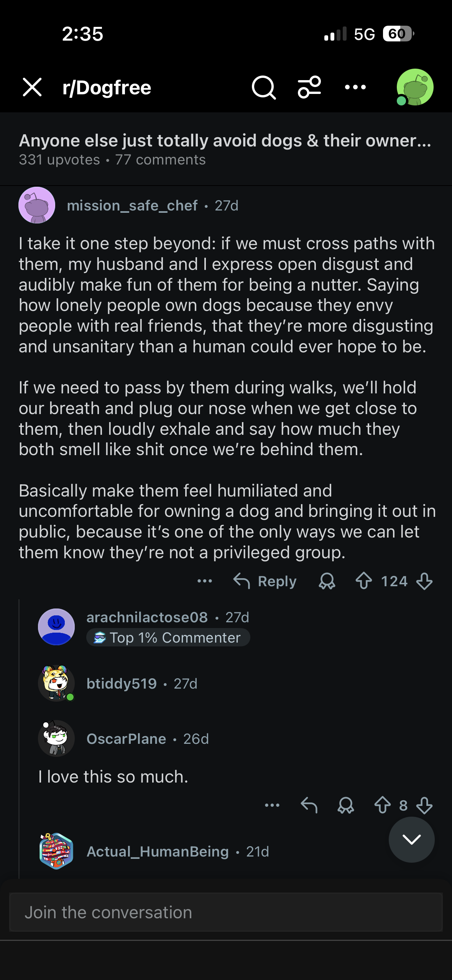452x980 pixels.
Task: Open the header three-dot overflow menu
Action: pos(355,87)
